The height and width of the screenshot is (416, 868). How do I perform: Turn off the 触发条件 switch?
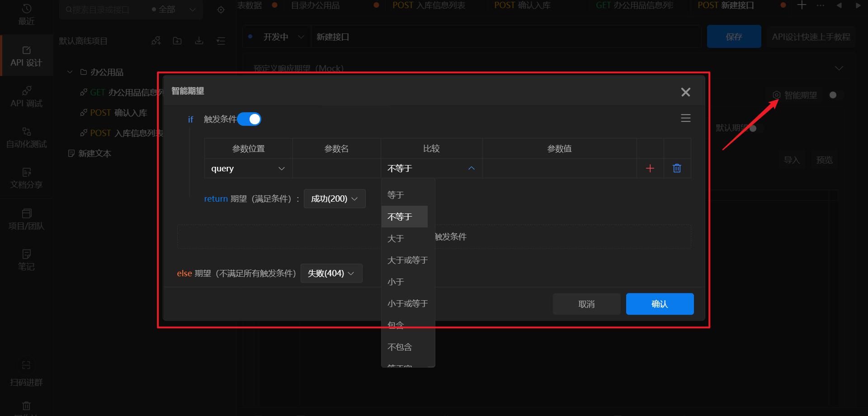pos(249,118)
